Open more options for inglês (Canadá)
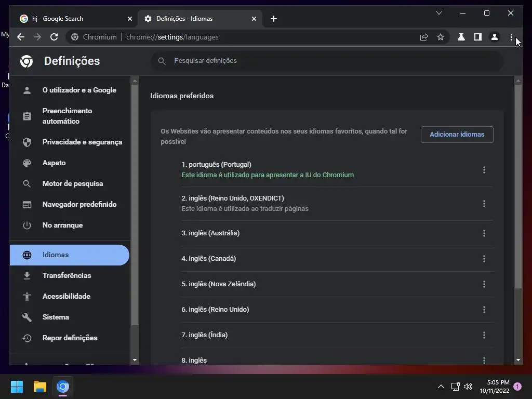This screenshot has width=532, height=399. (484, 259)
